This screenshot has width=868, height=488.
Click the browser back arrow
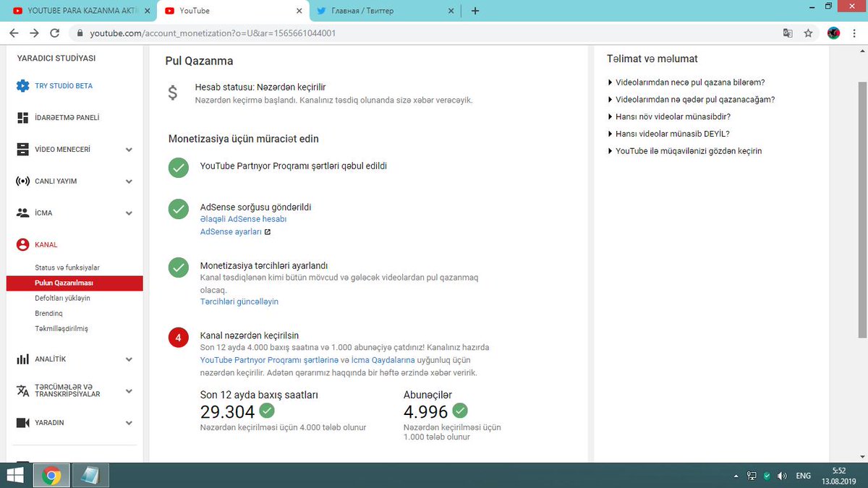pos(14,33)
